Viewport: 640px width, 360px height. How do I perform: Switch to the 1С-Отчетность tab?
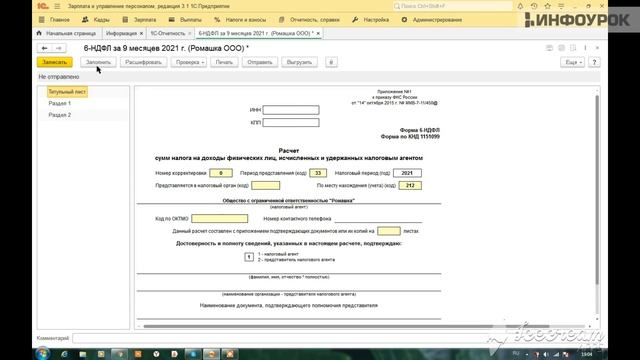tap(167, 33)
